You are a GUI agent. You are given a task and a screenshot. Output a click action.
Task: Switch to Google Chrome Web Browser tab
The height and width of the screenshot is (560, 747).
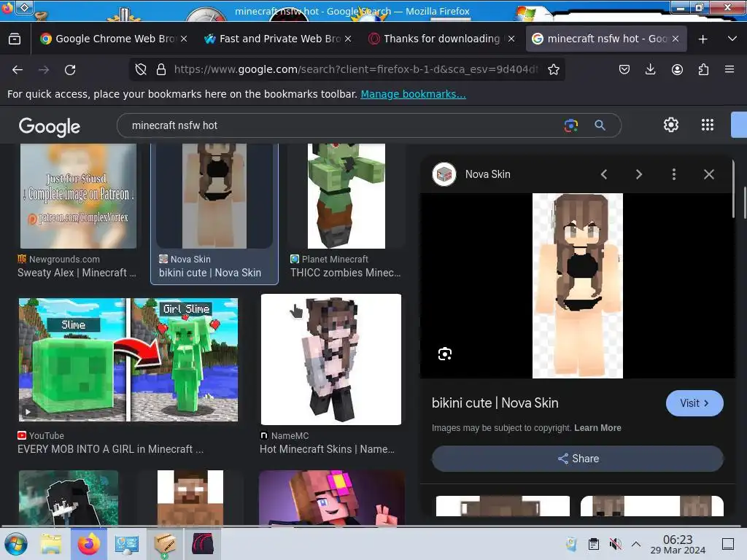(107, 39)
